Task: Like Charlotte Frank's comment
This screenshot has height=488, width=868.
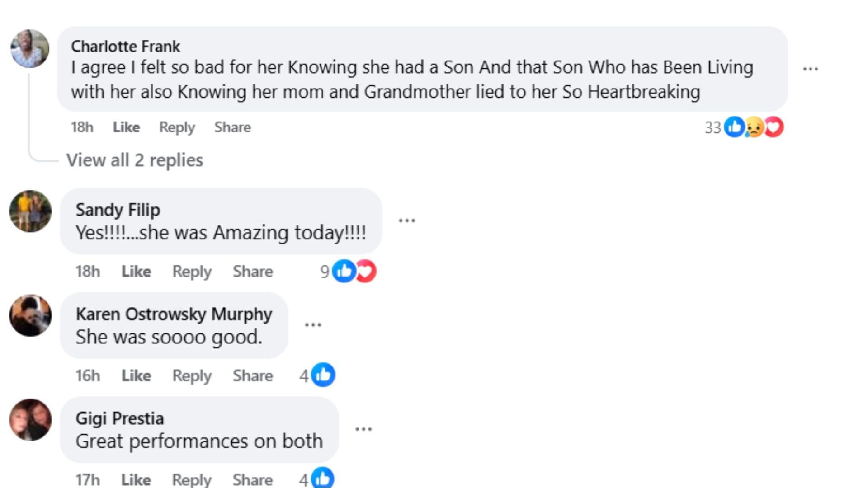Action: pos(126,127)
